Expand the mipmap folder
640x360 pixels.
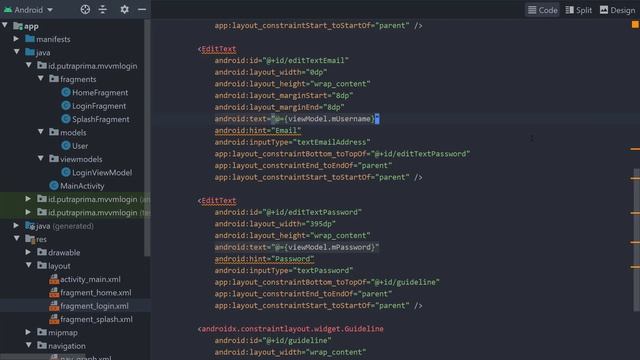tap(28, 332)
